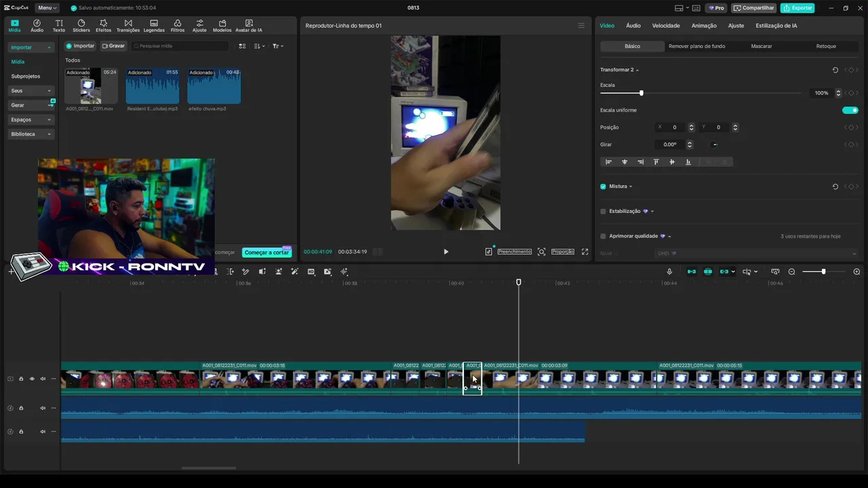Zoom out the timeline with minus icon
This screenshot has height=488, width=868.
coord(791,272)
